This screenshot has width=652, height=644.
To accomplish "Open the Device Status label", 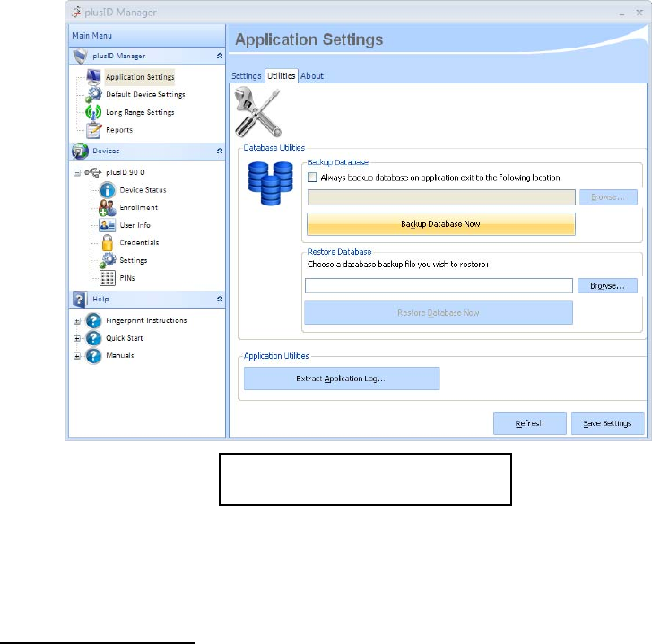I will (x=143, y=190).
